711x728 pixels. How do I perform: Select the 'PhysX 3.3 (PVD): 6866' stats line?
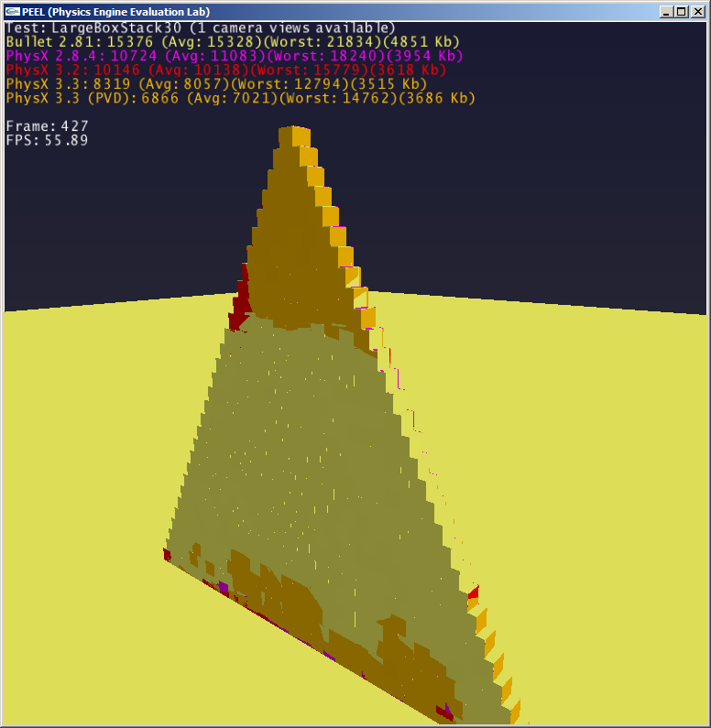(241, 98)
